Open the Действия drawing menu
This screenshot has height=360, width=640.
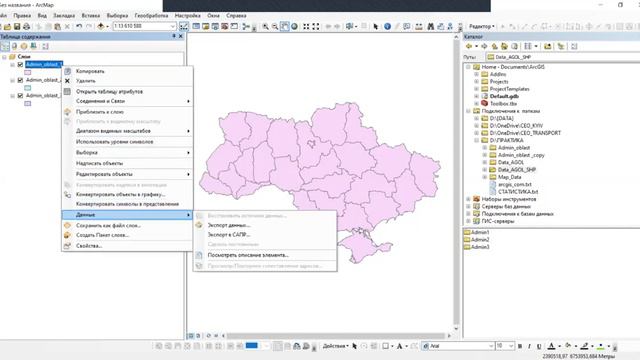point(336,346)
